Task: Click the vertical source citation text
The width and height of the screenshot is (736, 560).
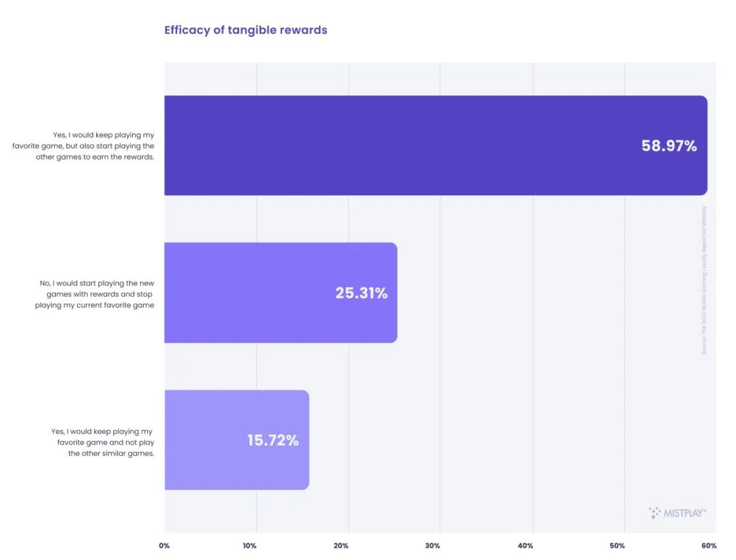Action: click(x=704, y=280)
